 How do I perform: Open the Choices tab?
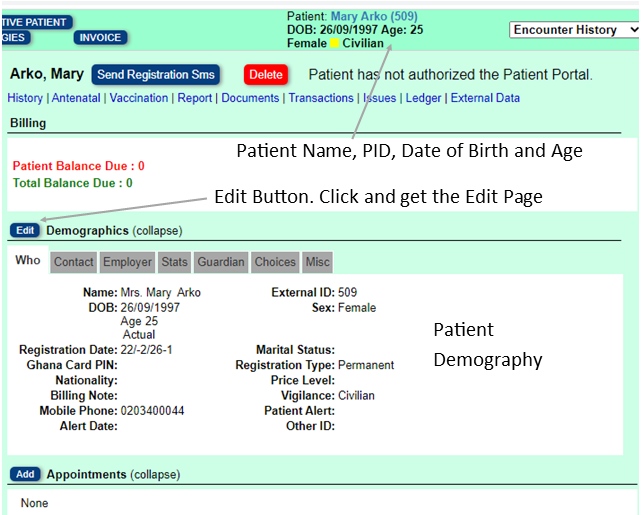point(275,262)
